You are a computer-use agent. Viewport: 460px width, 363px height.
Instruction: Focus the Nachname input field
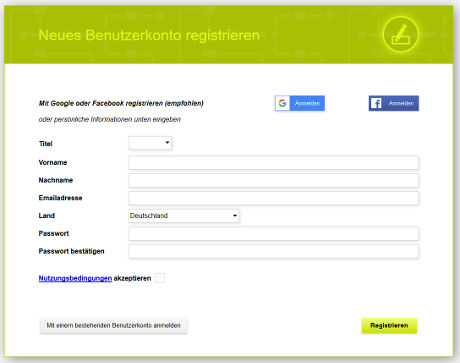273,180
